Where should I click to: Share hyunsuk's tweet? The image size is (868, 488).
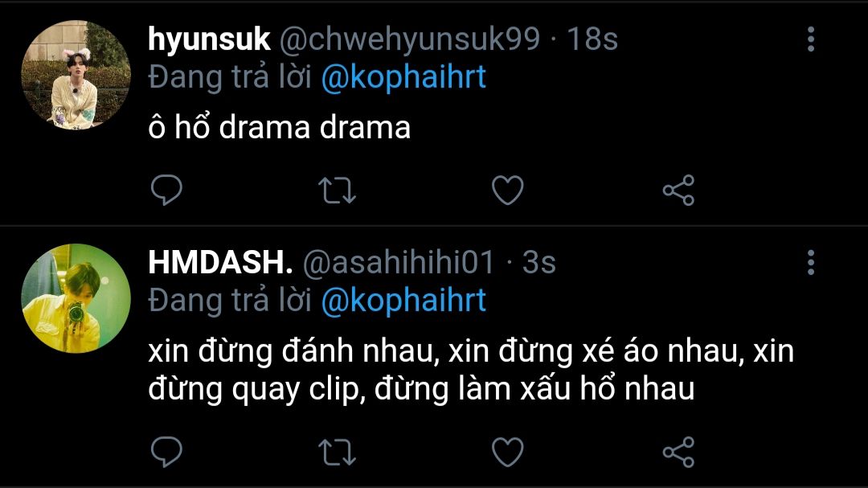[678, 190]
